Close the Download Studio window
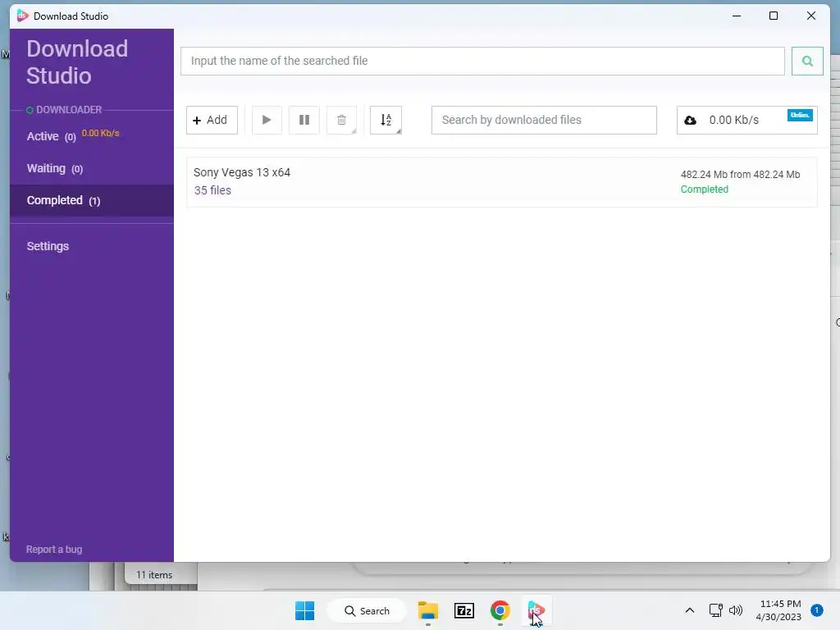This screenshot has height=630, width=840. [x=811, y=16]
